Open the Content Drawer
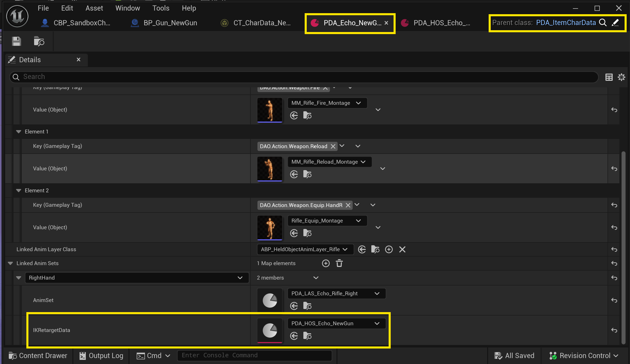 (38, 355)
